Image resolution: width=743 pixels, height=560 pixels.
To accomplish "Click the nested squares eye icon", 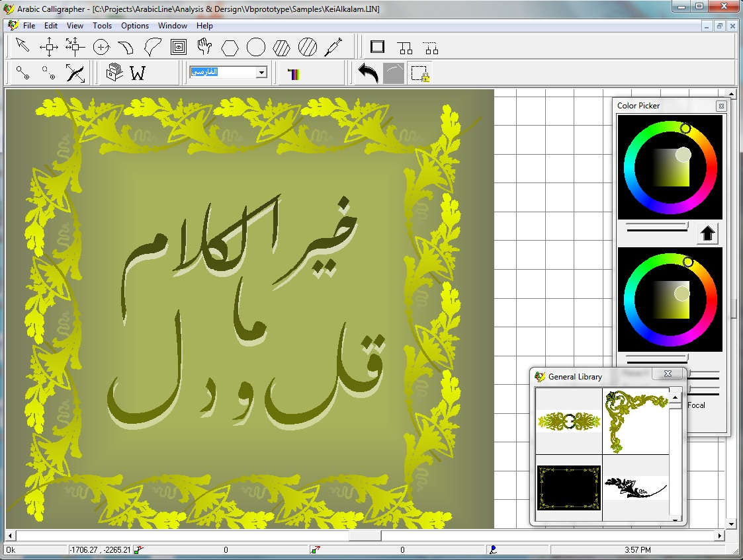I will pyautogui.click(x=178, y=47).
